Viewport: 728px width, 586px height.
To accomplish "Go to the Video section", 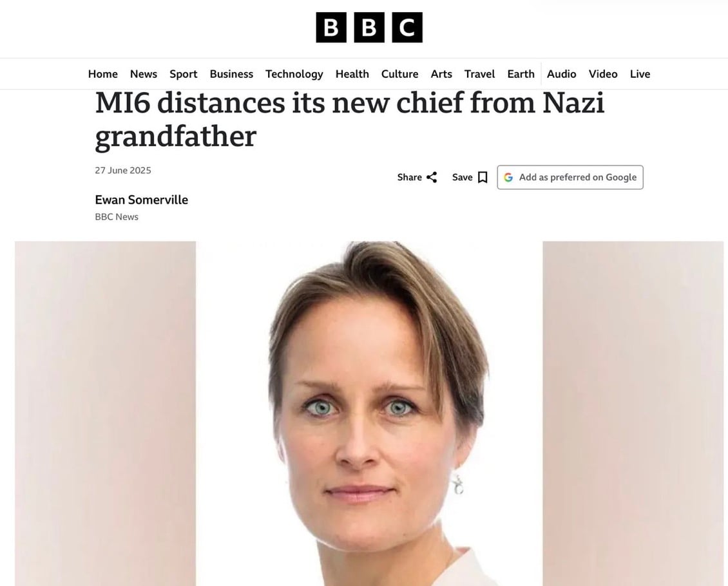I will [x=603, y=74].
